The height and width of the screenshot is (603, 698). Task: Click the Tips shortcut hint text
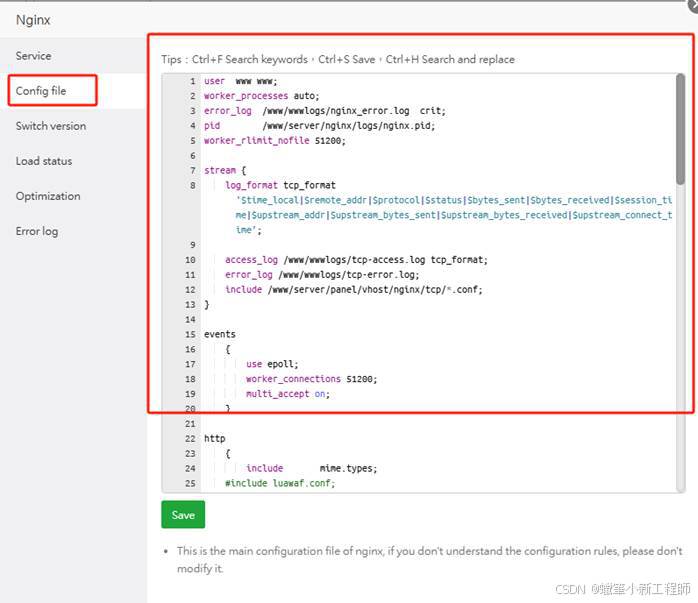click(x=338, y=59)
